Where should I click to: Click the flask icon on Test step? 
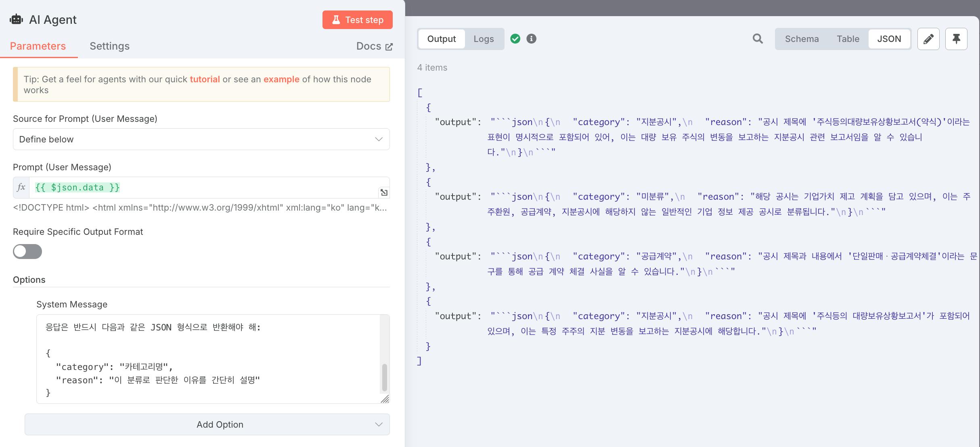[x=336, y=20]
